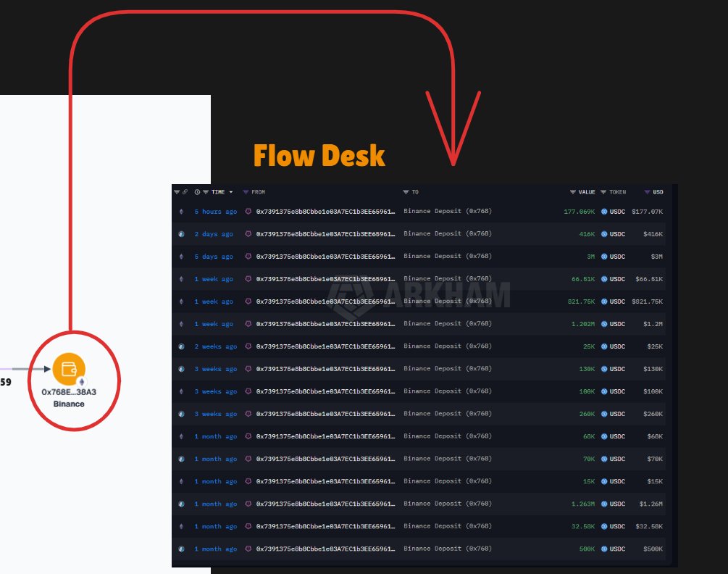The image size is (728, 574).
Task: Click USDC token icon on the 177.069K row
Action: (x=604, y=212)
